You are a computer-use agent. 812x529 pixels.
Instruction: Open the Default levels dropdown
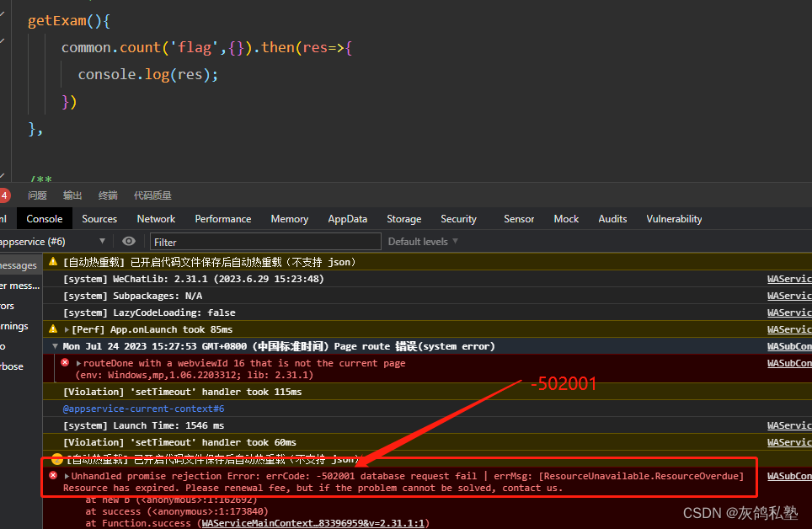pos(421,242)
